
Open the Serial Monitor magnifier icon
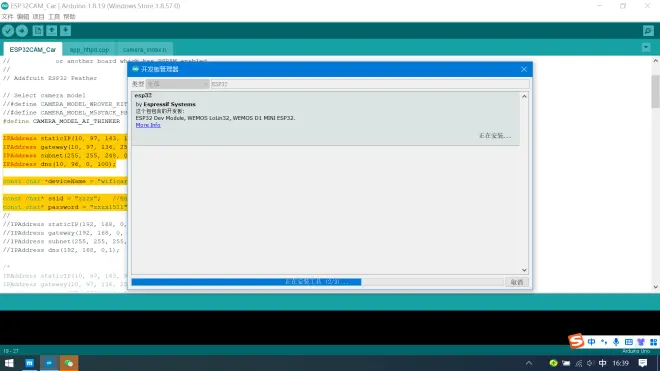pyautogui.click(x=648, y=31)
